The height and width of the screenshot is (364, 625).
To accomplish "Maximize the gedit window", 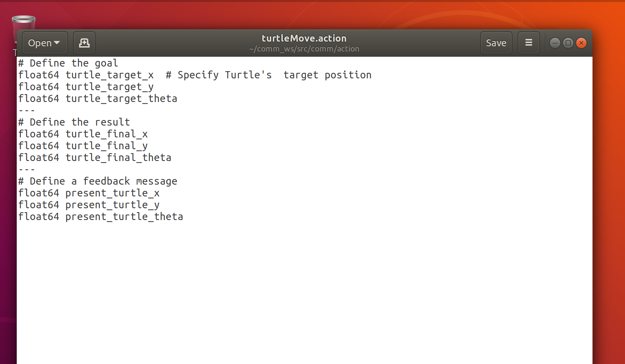I will [568, 43].
